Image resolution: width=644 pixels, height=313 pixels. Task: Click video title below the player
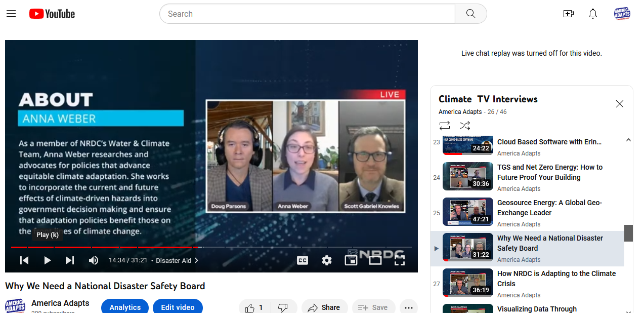105,286
